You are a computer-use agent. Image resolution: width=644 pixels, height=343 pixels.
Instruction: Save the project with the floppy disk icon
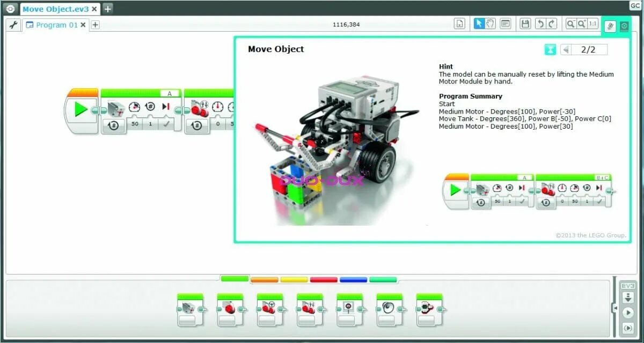pyautogui.click(x=525, y=24)
